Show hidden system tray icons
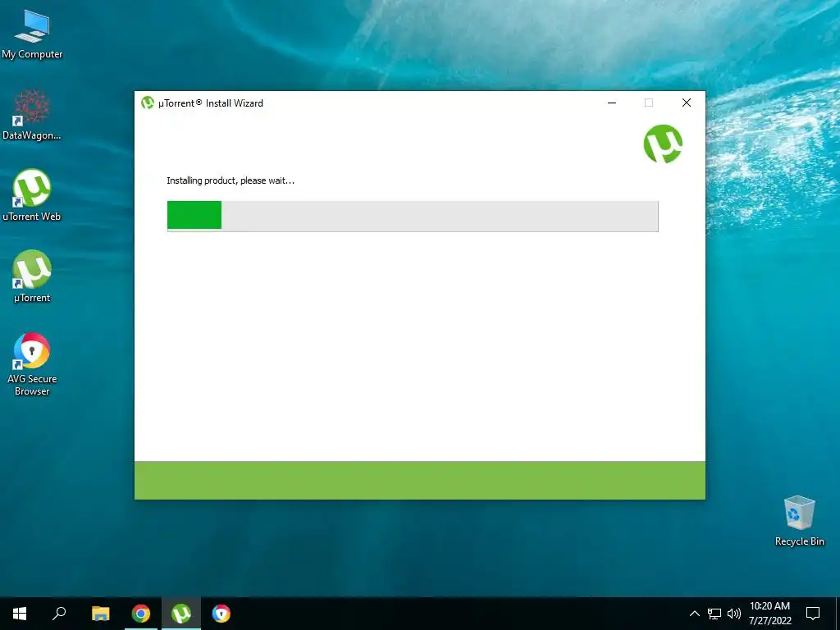This screenshot has width=840, height=630. click(694, 614)
